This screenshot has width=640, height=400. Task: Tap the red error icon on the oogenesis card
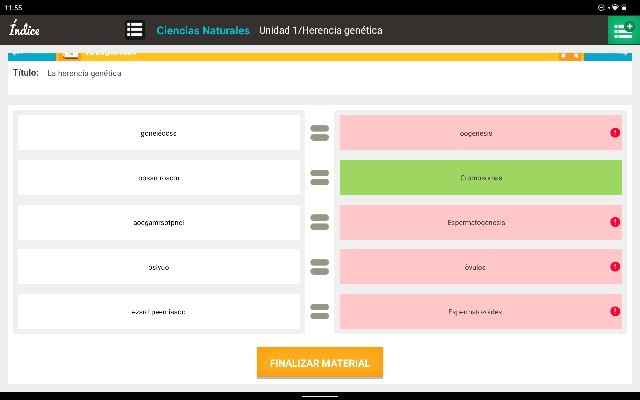(x=614, y=133)
